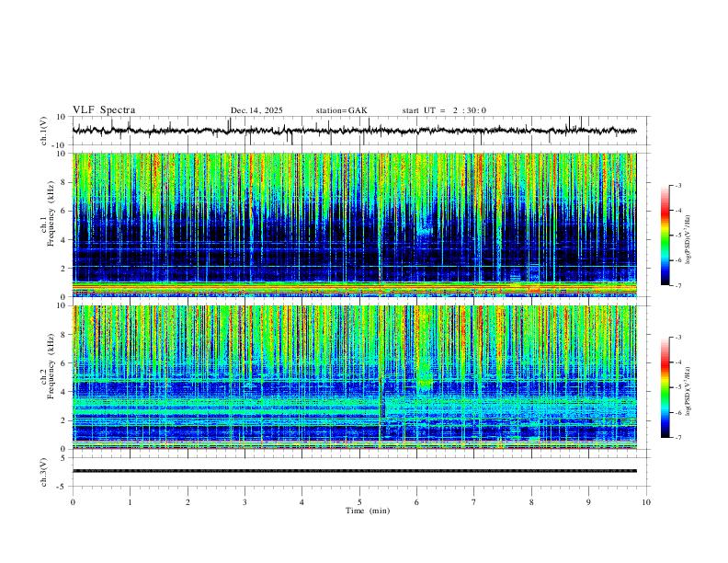Click the ch.2 colorbar log(PSD) label
Screen dimensions: 728x563
click(x=688, y=391)
